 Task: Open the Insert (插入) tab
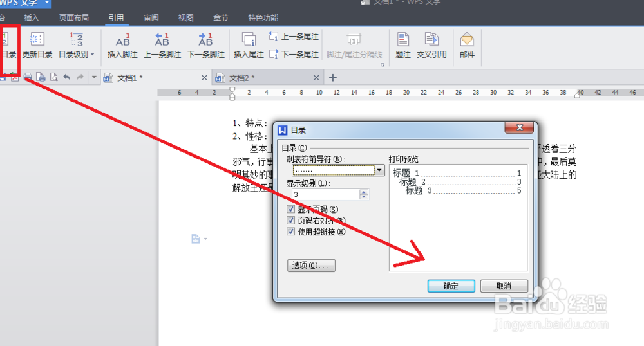[x=32, y=17]
